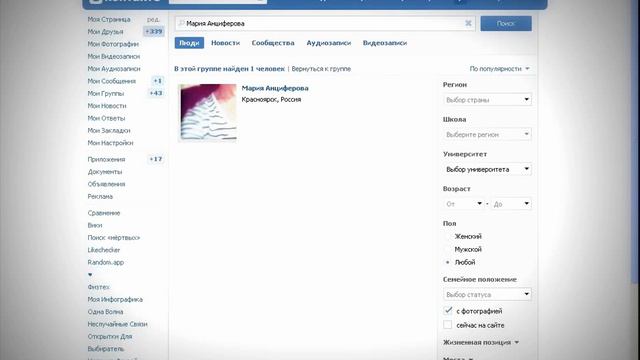Open Поиск «мёртвых» app link
The height and width of the screenshot is (360, 640).
click(x=113, y=238)
